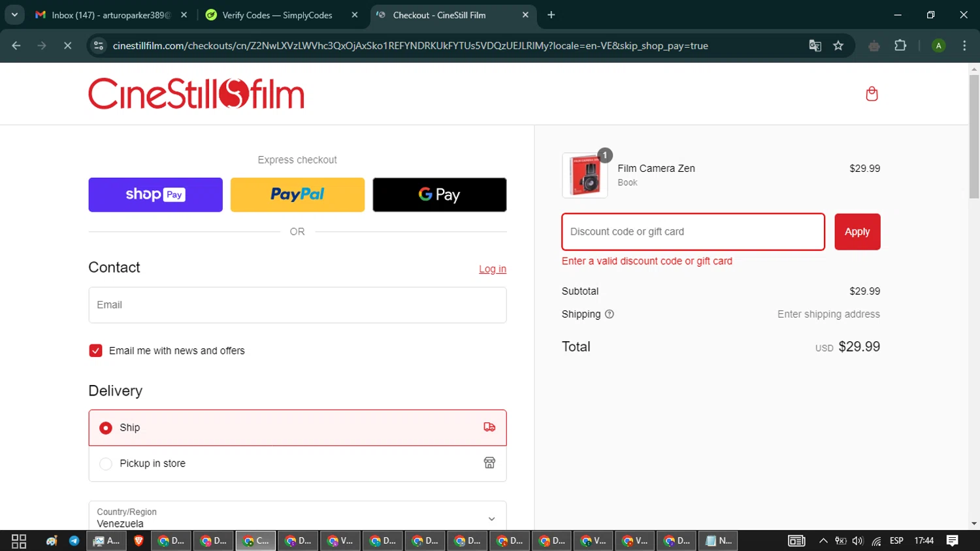
Task: Click the browser address bar URL
Action: (410, 46)
